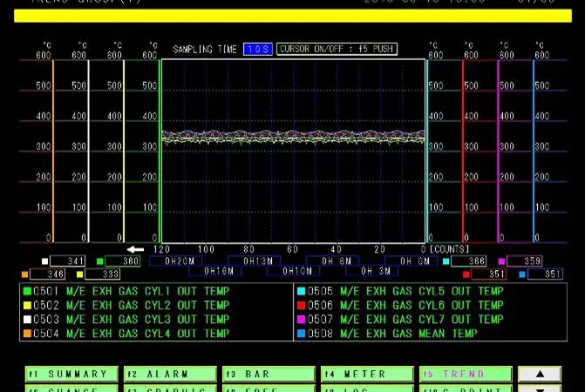Click the green vertical scale bar left of chart
Image resolution: width=585 pixels, height=392 pixels.
[x=160, y=152]
